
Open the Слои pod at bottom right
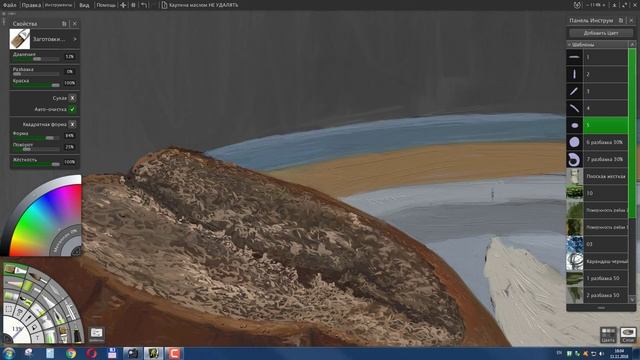pos(628,335)
